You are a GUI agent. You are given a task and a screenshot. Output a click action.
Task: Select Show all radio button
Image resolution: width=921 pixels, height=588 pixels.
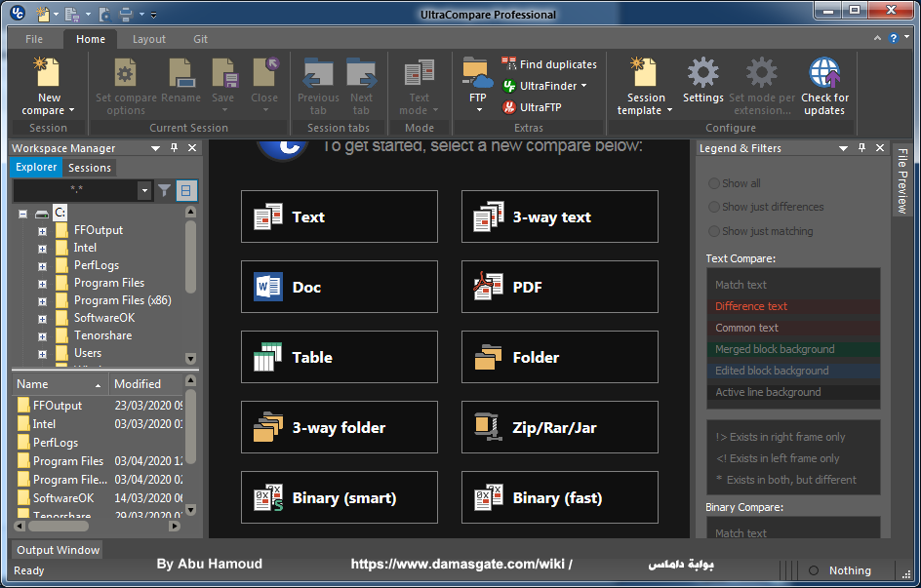713,183
